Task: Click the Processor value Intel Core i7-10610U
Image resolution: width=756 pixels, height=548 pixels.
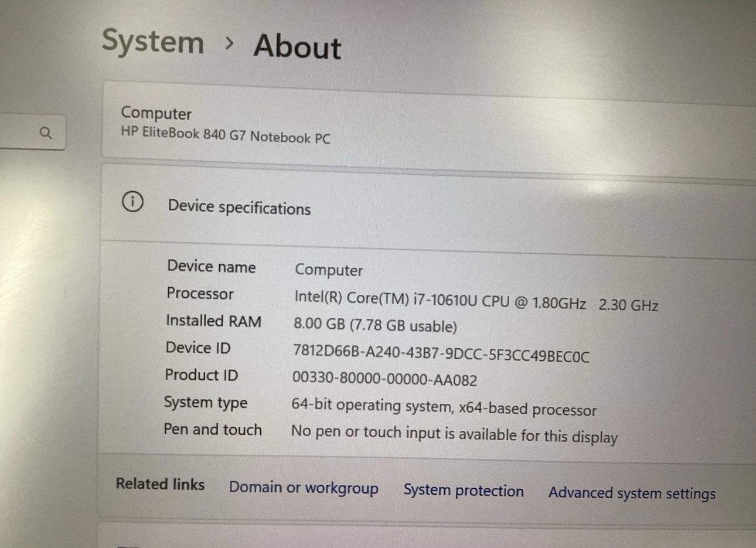Action: click(x=476, y=301)
